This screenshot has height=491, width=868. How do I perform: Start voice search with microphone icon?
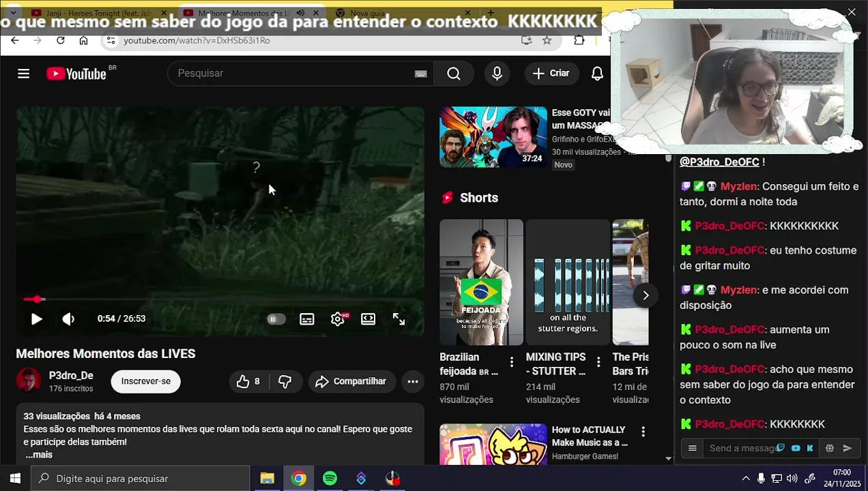[x=497, y=74]
